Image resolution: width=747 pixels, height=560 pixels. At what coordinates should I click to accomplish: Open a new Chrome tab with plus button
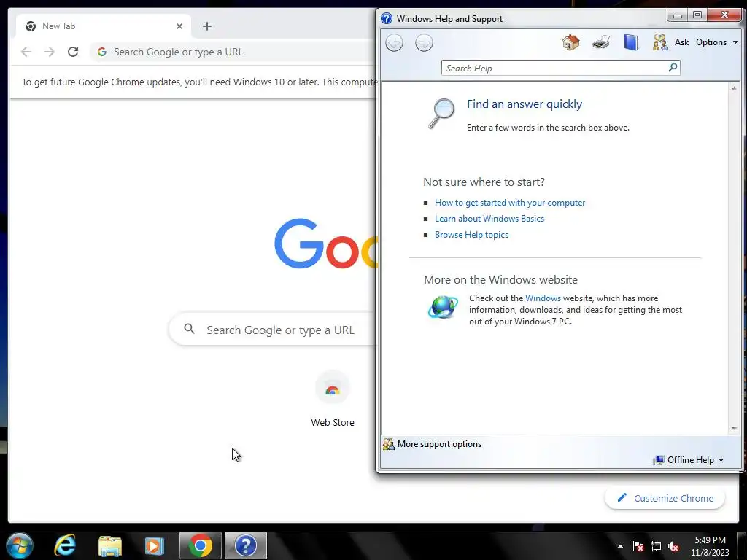(x=206, y=26)
